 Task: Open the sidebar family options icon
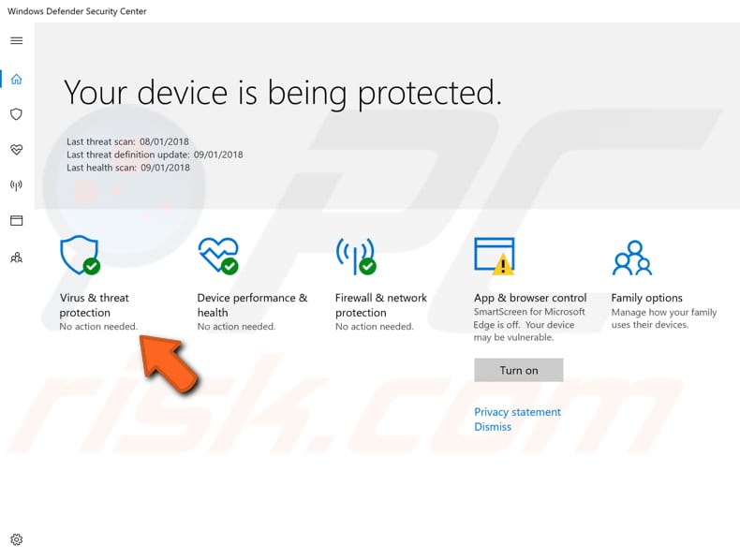click(x=16, y=258)
